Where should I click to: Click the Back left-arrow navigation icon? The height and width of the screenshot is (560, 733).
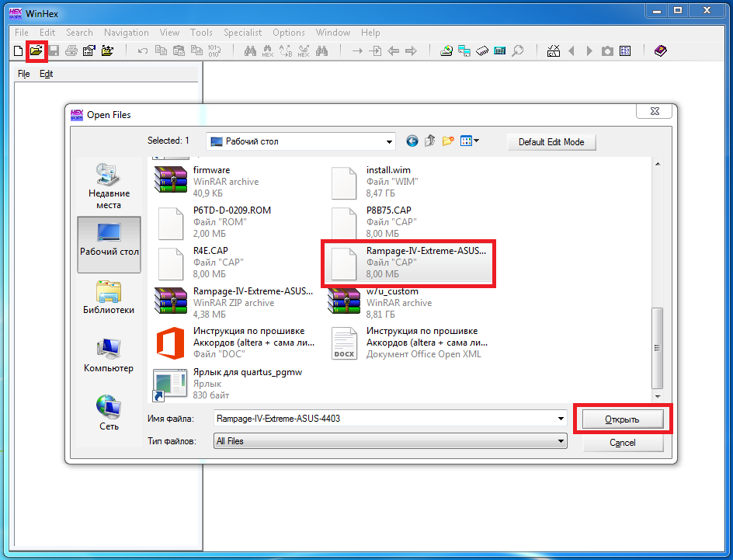coord(393,51)
